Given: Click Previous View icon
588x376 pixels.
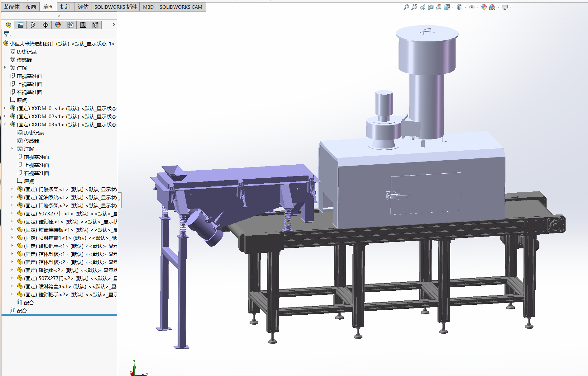Looking at the screenshot, I should pyautogui.click(x=422, y=7).
